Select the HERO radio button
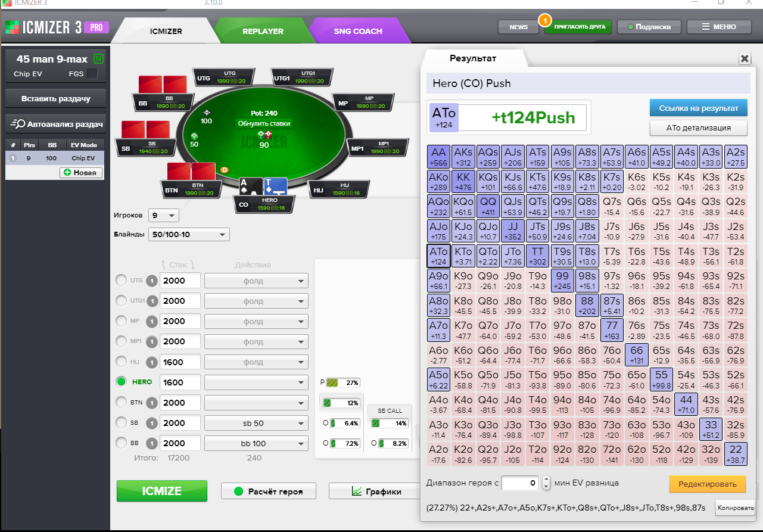Image resolution: width=763 pixels, height=532 pixels. 121,382
